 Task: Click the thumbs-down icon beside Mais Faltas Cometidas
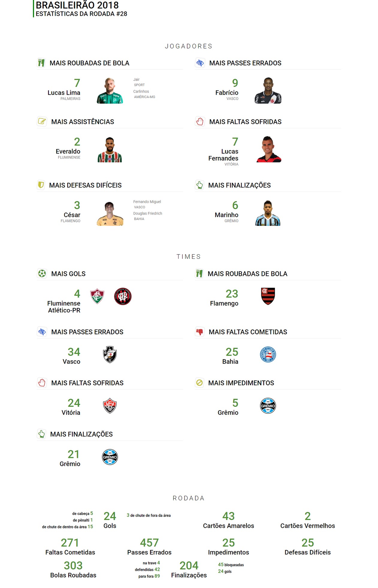[x=199, y=332]
